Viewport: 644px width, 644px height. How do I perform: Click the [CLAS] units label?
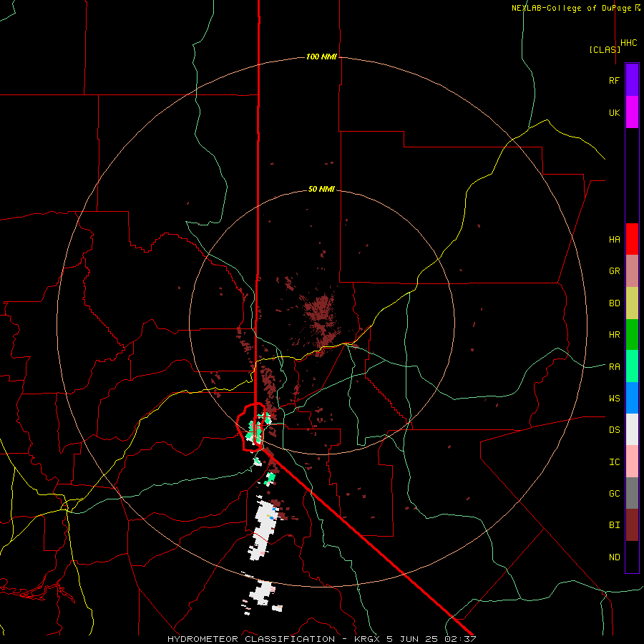(605, 49)
